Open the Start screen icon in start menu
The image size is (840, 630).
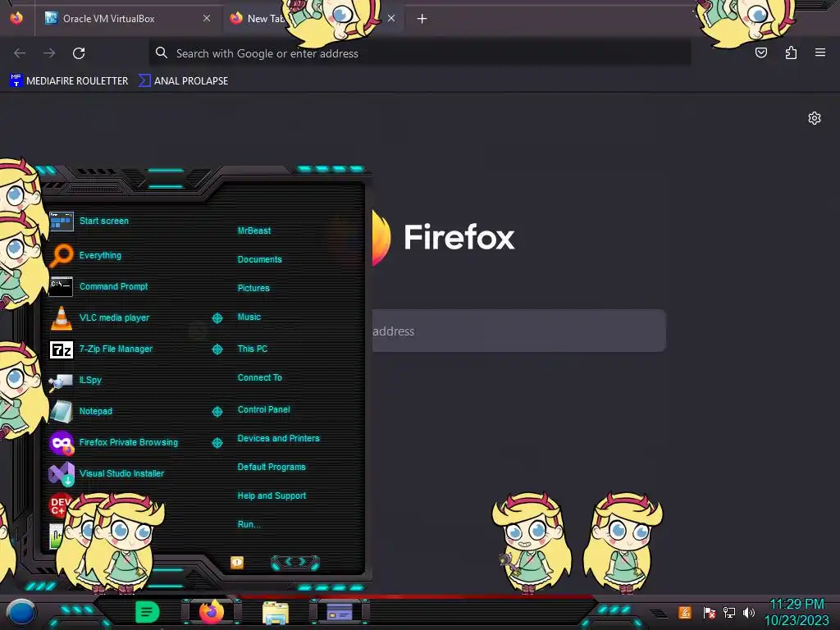pos(61,221)
